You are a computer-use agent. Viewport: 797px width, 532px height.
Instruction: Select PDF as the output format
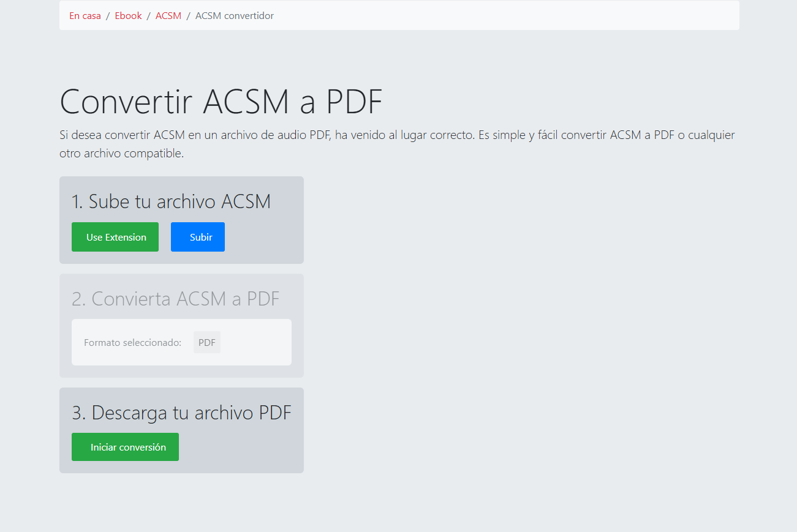pyautogui.click(x=206, y=342)
